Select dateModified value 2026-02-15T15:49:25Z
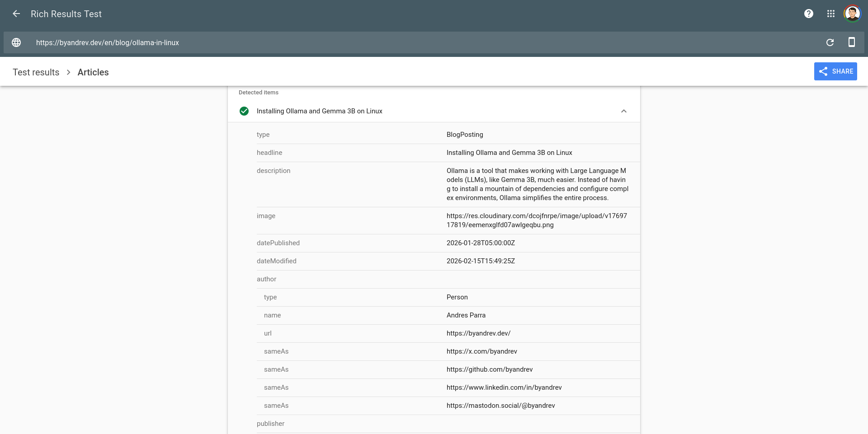 coord(481,261)
